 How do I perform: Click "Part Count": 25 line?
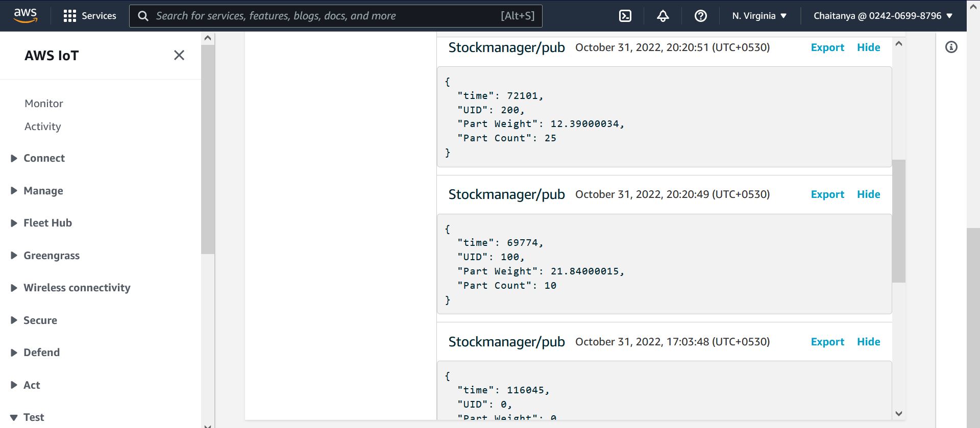[x=507, y=138]
